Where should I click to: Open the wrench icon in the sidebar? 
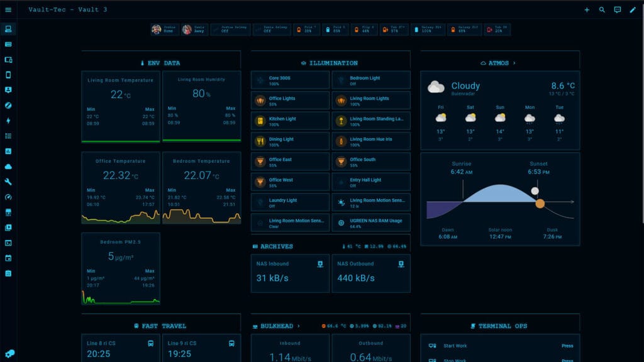8,182
